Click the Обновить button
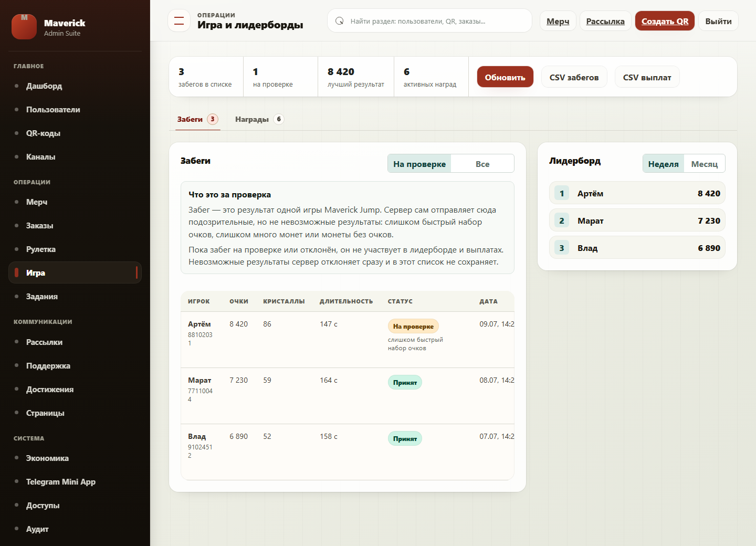This screenshot has width=756, height=546. tap(505, 77)
